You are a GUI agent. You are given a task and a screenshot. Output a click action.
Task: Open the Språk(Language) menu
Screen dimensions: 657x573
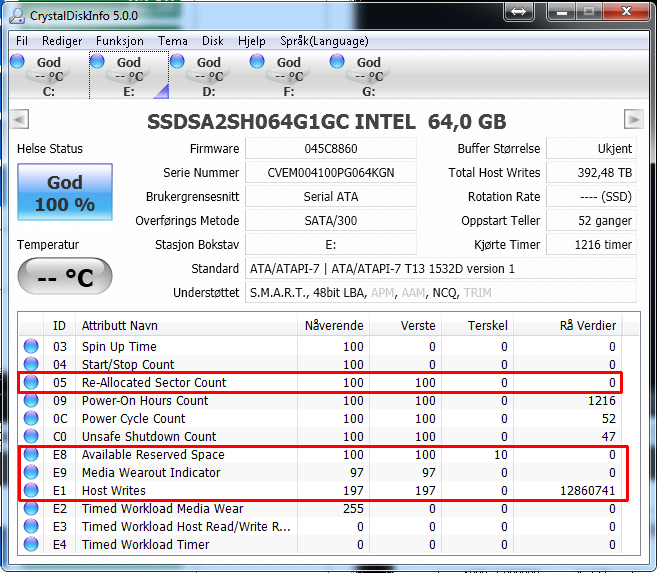click(324, 41)
